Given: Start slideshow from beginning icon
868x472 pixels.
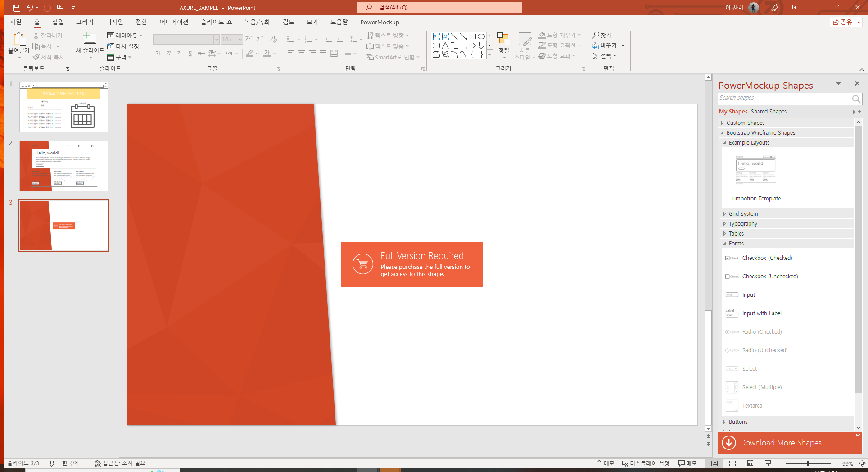Looking at the screenshot, I should (x=60, y=8).
